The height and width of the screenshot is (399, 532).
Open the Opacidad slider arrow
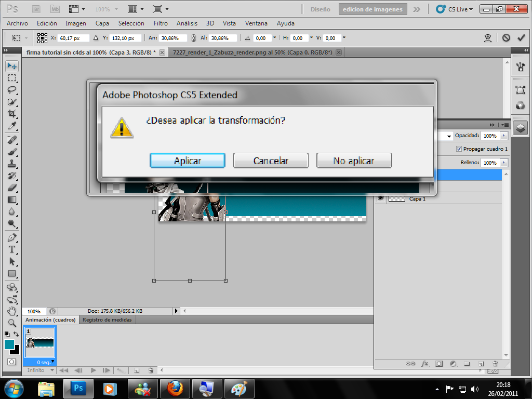pyautogui.click(x=504, y=136)
